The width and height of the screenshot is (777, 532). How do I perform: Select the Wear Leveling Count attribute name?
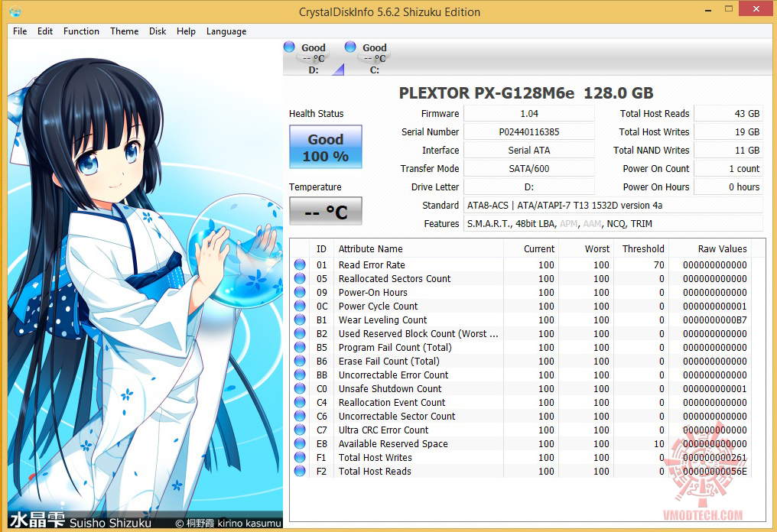point(382,320)
